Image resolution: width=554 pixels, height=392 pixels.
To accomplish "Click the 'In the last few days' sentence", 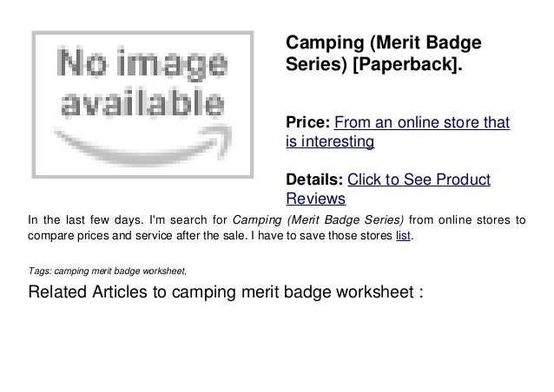I will pos(86,220).
